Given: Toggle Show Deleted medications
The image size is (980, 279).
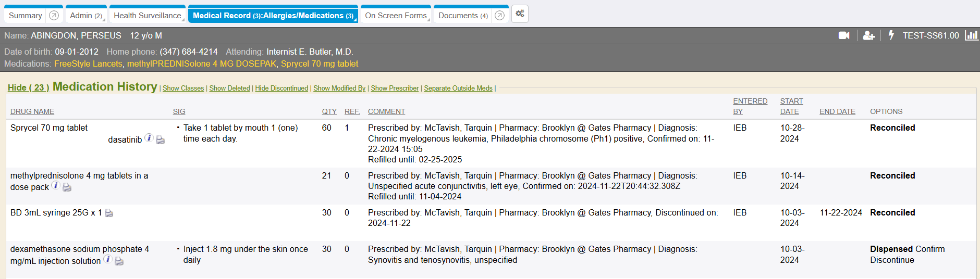Looking at the screenshot, I should click(x=229, y=88).
